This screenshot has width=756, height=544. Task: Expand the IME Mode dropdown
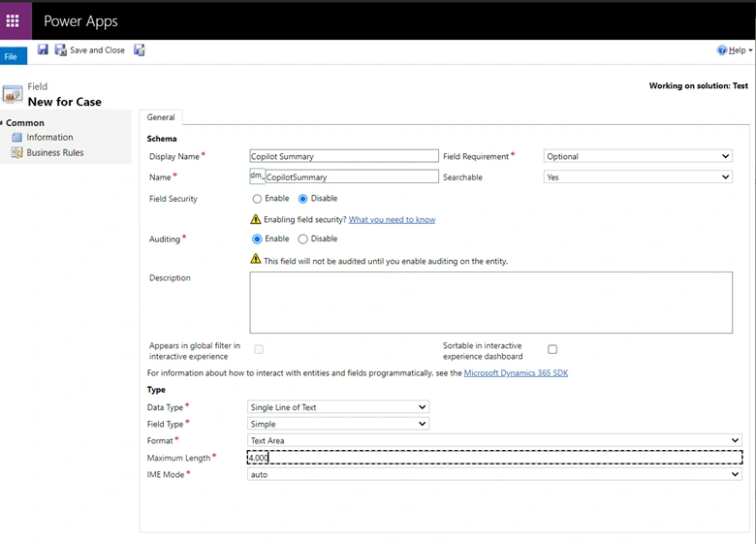pos(494,474)
